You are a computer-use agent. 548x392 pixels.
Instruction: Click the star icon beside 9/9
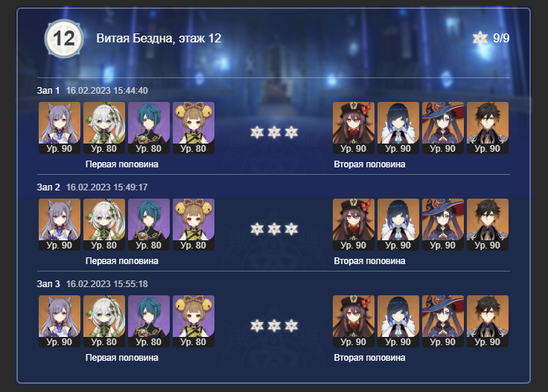(479, 39)
